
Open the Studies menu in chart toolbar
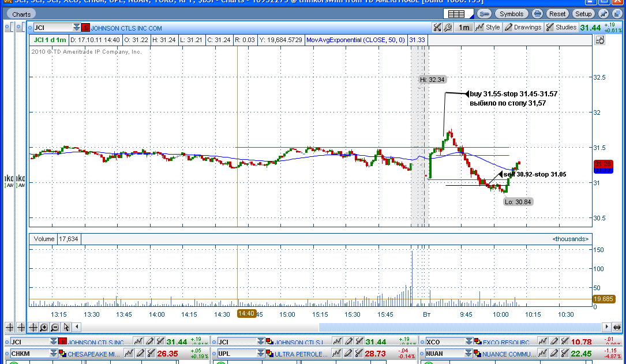[x=561, y=27]
